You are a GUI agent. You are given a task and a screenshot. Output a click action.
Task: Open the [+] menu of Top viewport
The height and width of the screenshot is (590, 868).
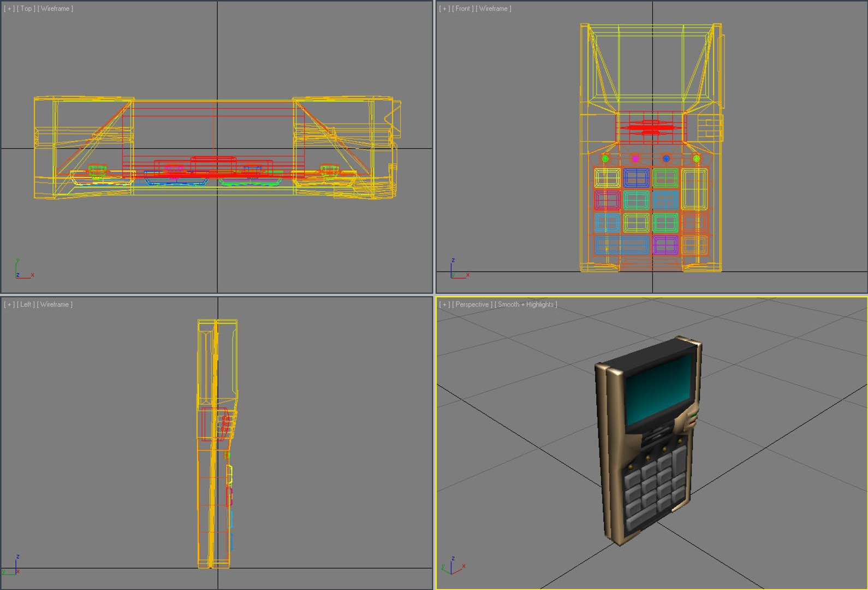click(x=9, y=9)
